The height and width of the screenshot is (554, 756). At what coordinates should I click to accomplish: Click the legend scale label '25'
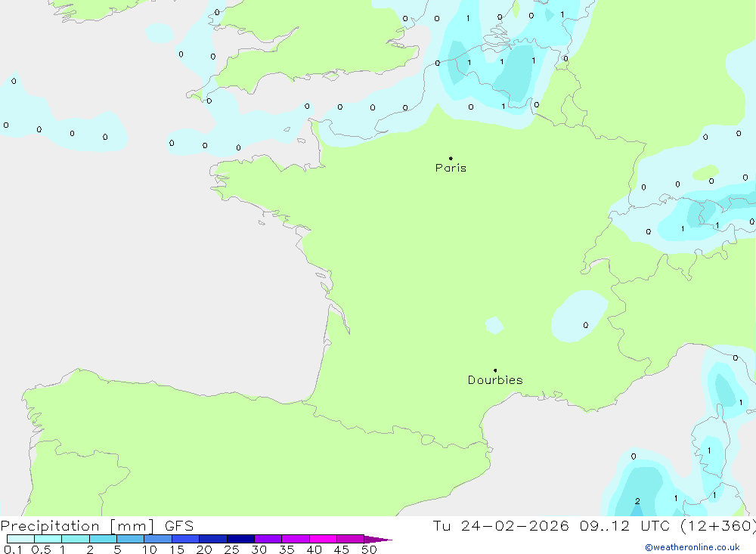coord(231,549)
